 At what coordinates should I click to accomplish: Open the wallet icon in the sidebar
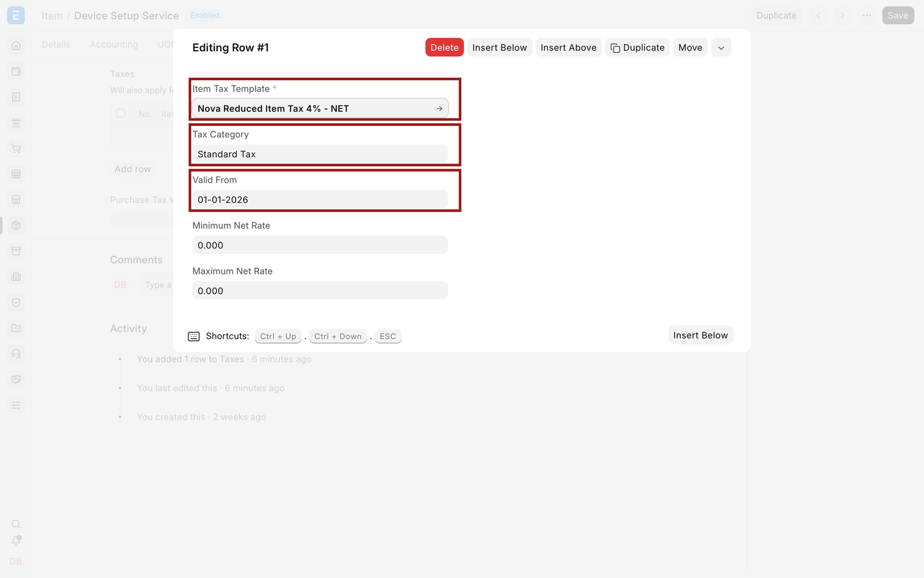tap(16, 72)
